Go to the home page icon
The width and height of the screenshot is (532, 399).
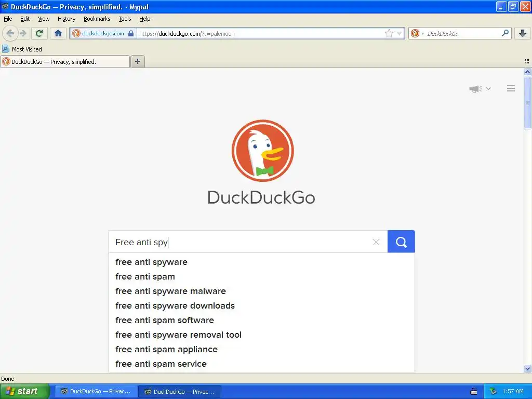coord(58,33)
